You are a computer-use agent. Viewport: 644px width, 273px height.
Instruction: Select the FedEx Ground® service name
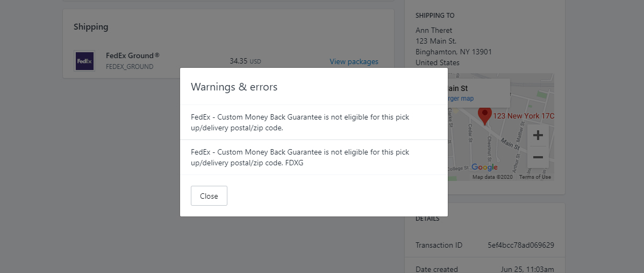[x=133, y=55]
